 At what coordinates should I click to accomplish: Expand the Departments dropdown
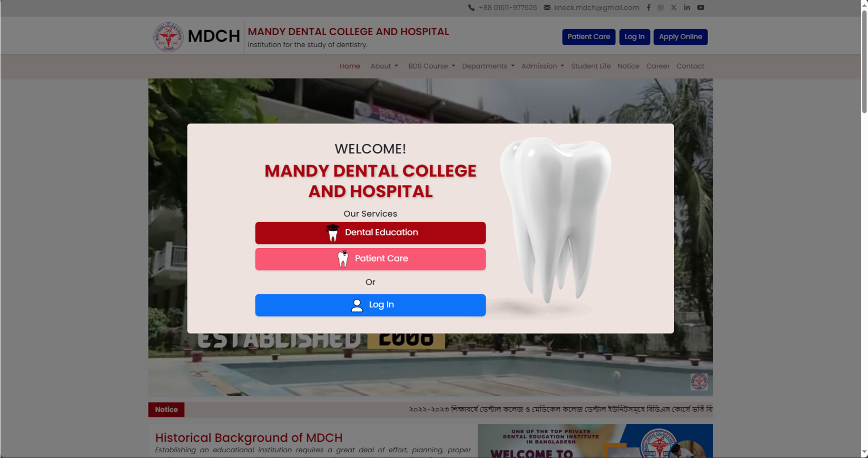[x=488, y=66]
